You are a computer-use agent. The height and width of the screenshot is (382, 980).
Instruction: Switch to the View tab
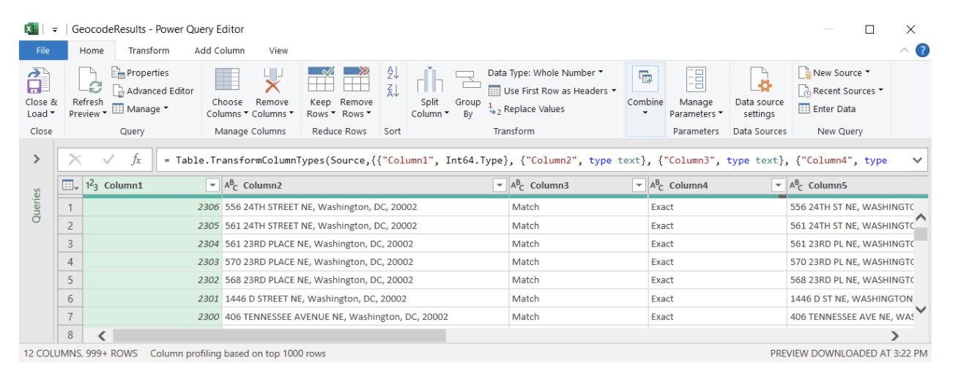[278, 50]
